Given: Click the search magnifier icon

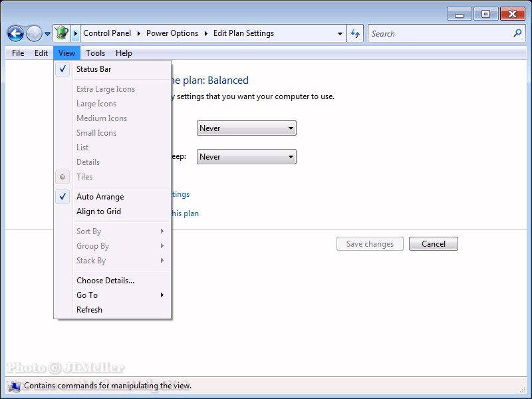Looking at the screenshot, I should pos(518,33).
